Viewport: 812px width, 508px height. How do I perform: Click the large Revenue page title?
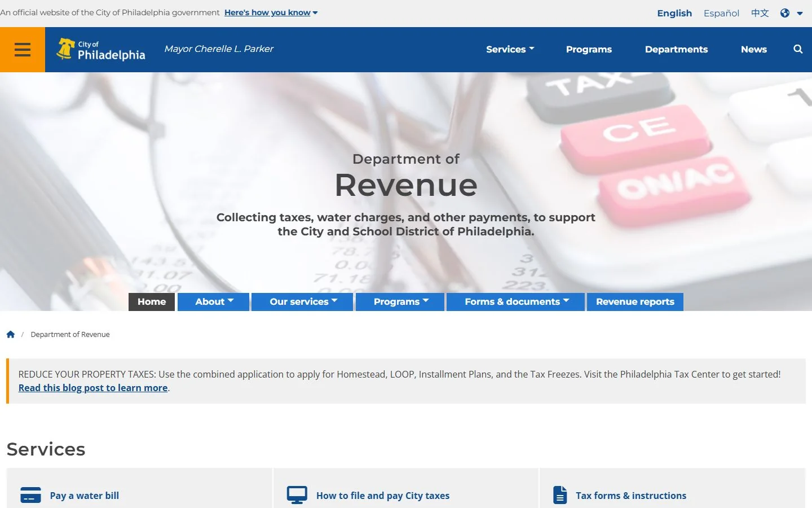[406, 185]
